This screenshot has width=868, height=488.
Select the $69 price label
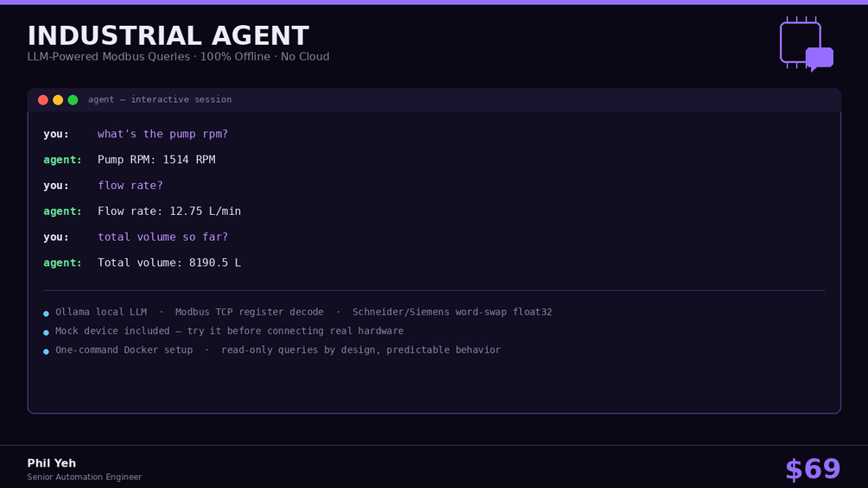pos(813,469)
